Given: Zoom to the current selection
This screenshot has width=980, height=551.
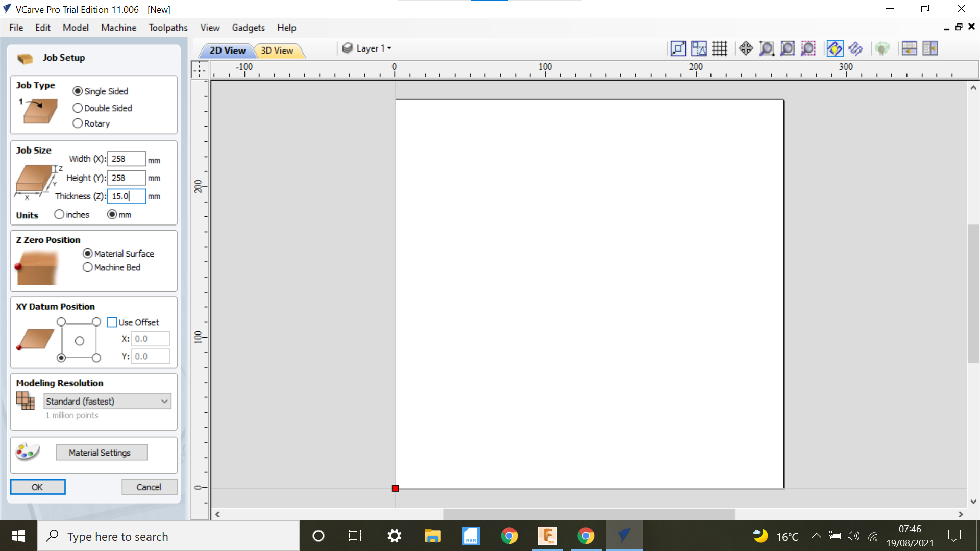Looking at the screenshot, I should (808, 48).
